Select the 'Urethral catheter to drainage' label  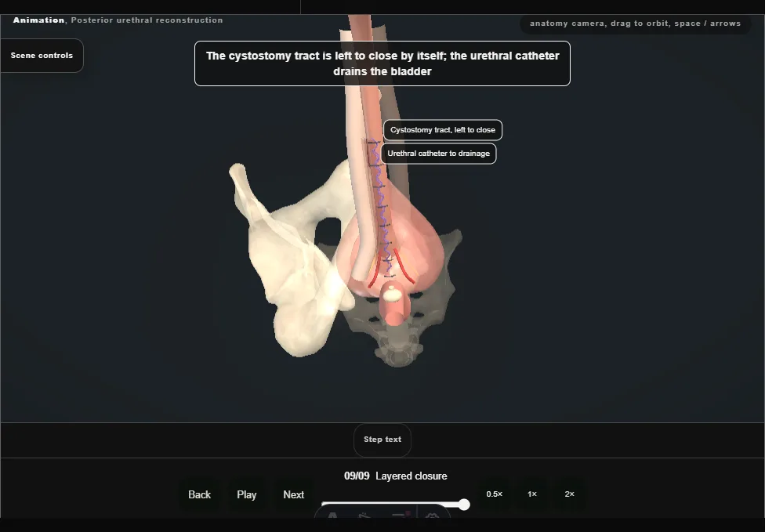coord(438,154)
